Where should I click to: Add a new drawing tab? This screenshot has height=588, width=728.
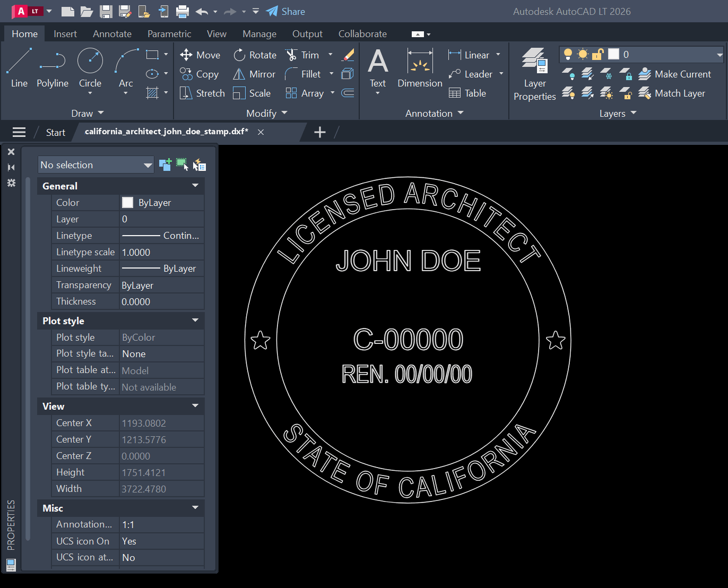point(319,132)
